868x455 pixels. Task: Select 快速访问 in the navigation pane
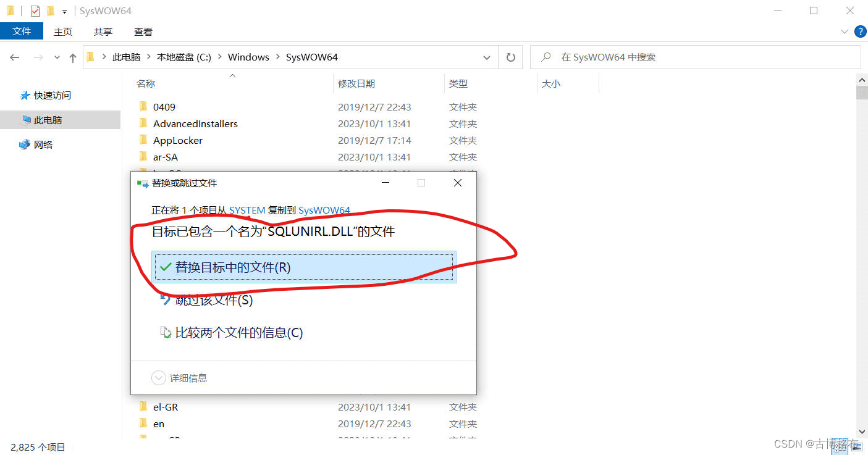(52, 95)
